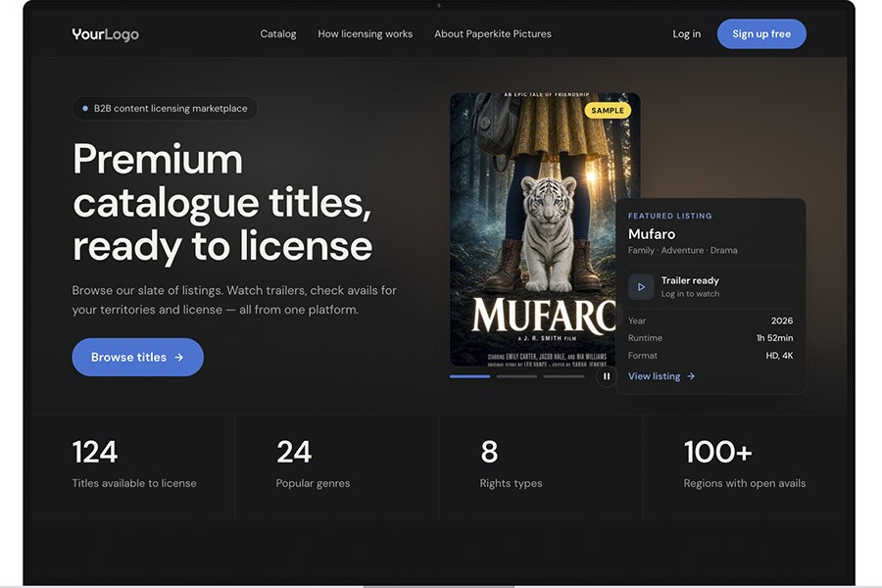
Task: Click the Log in link
Action: point(687,33)
